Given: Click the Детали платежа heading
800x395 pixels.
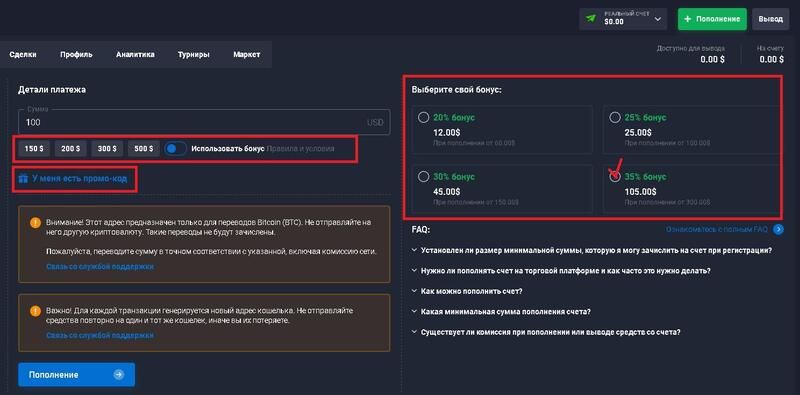Looking at the screenshot, I should click(52, 89).
